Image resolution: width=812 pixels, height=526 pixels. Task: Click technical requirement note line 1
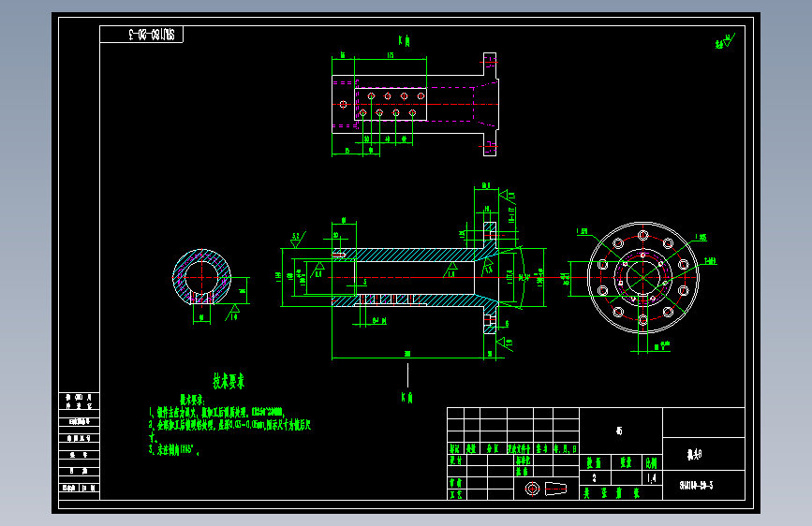point(216,412)
